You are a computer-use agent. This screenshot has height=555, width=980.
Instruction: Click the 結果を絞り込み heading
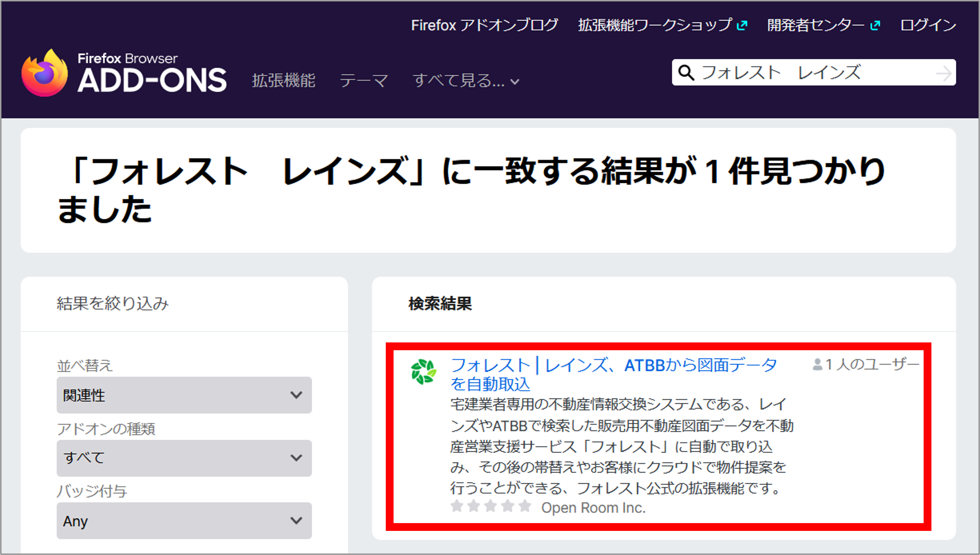pyautogui.click(x=113, y=304)
